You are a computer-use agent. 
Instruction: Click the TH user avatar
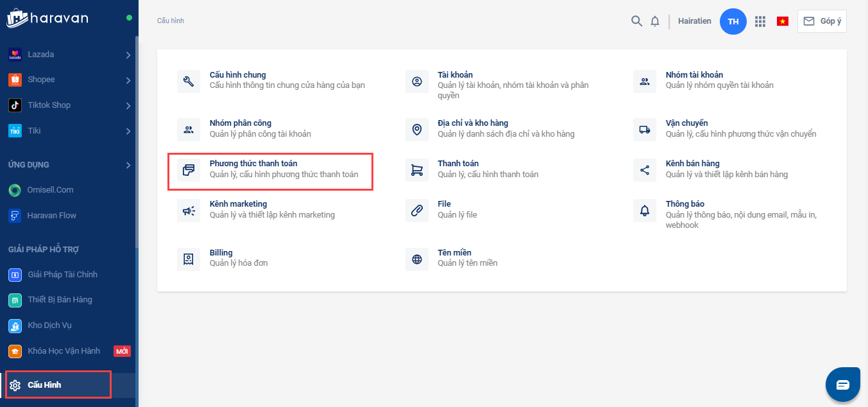(x=733, y=21)
